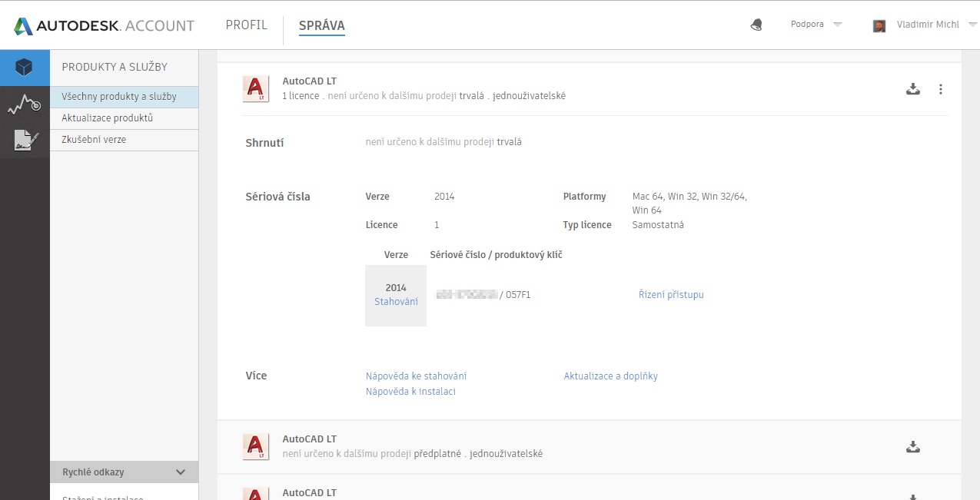Image resolution: width=980 pixels, height=500 pixels.
Task: Click the notification bell icon
Action: 756,25
